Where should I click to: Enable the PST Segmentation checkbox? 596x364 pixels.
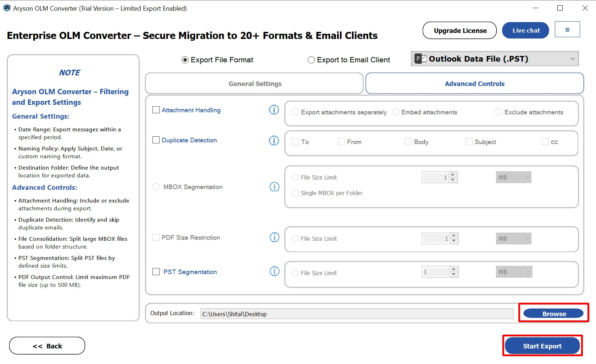pyautogui.click(x=156, y=272)
